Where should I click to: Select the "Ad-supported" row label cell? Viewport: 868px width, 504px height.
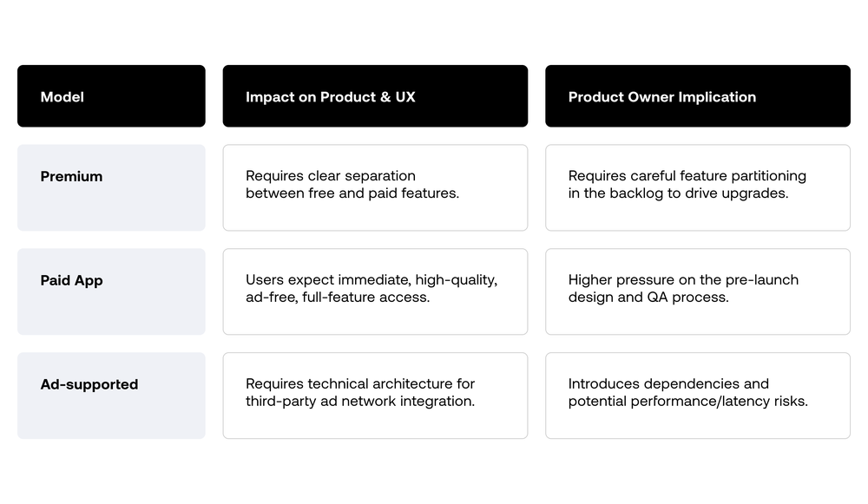[111, 396]
